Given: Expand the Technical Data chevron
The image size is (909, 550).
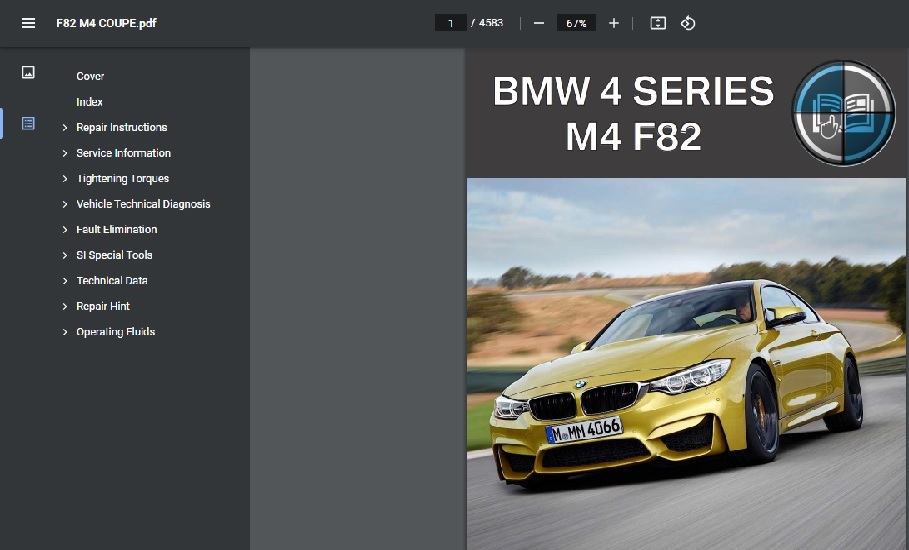Looking at the screenshot, I should (x=65, y=281).
